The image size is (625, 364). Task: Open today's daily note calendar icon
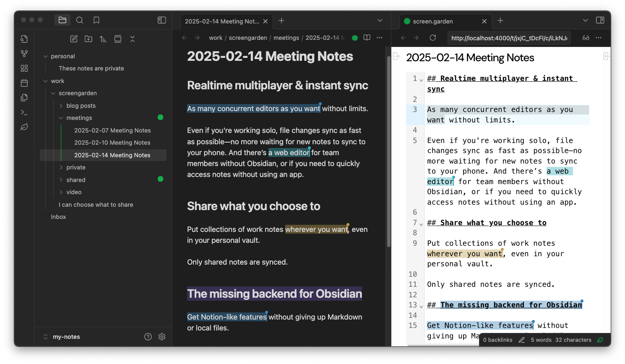pos(24,83)
